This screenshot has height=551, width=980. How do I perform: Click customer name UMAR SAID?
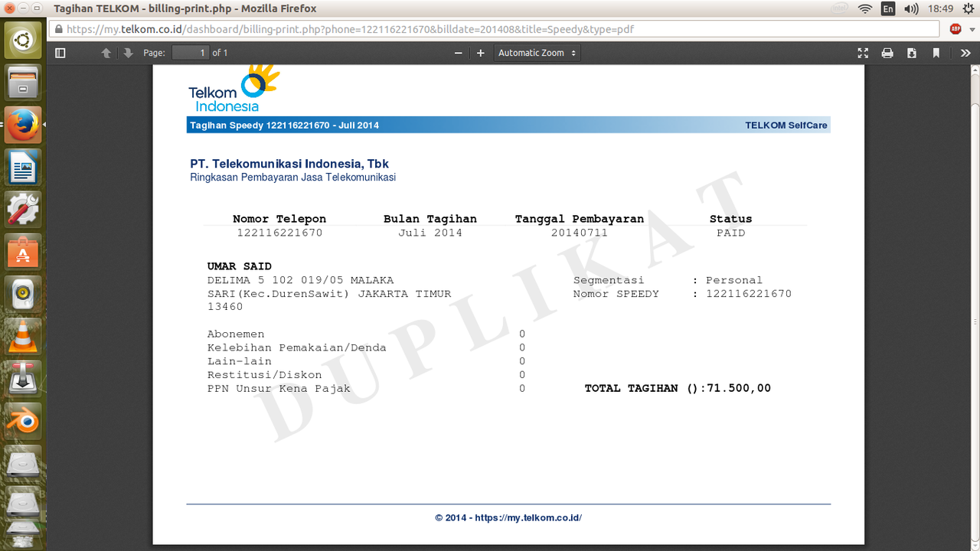pyautogui.click(x=240, y=266)
